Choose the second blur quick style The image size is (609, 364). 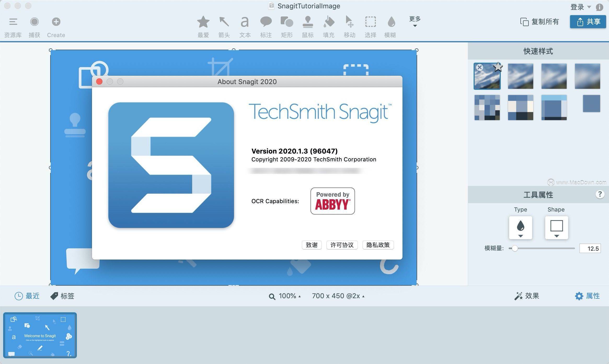(520, 76)
